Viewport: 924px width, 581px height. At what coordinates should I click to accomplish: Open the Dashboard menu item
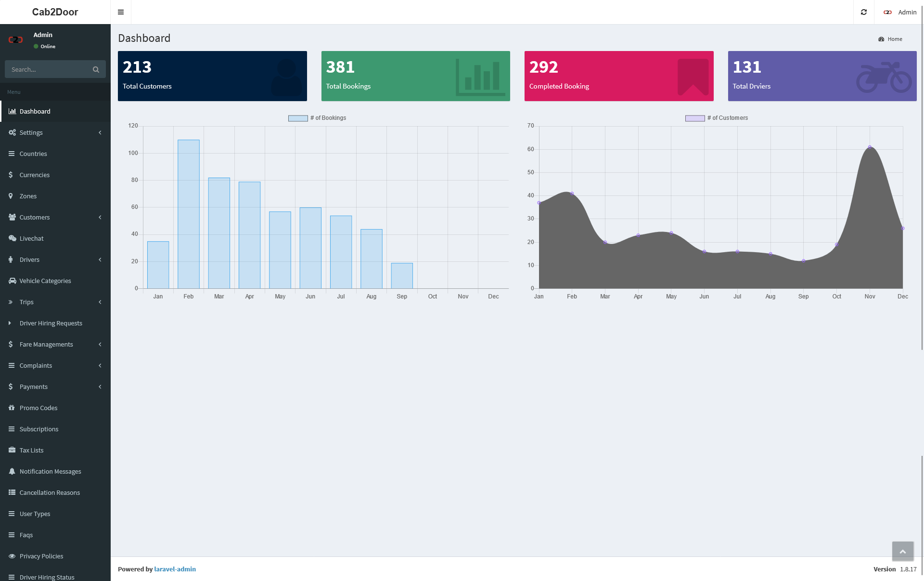coord(55,111)
